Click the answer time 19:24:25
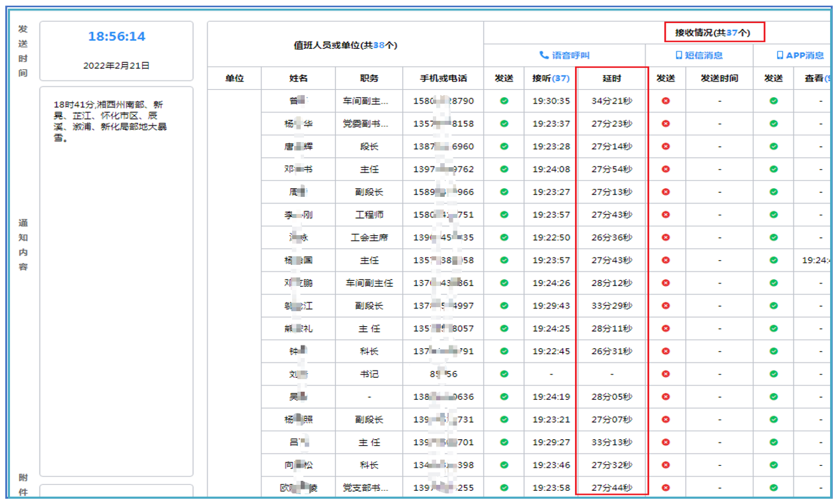 click(x=551, y=328)
